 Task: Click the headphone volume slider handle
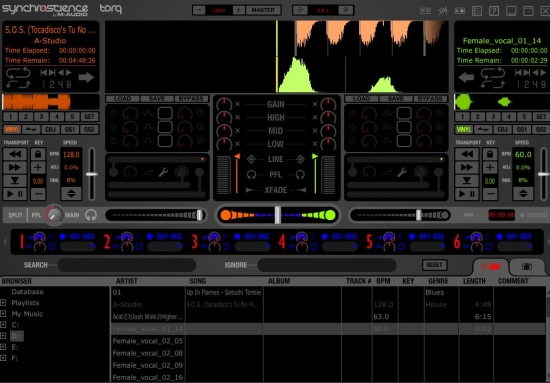200,215
